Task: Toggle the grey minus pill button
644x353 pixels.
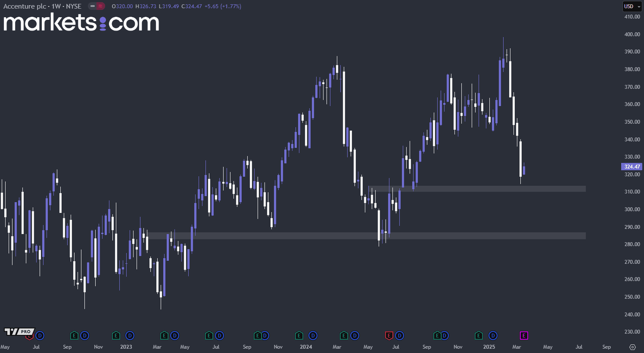Action: pos(93,6)
